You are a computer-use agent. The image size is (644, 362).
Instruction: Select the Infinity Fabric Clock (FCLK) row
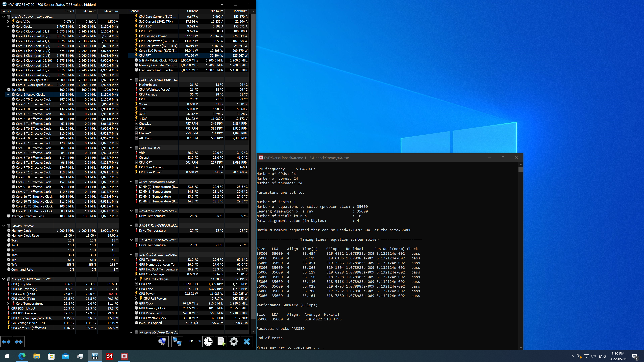click(188, 60)
